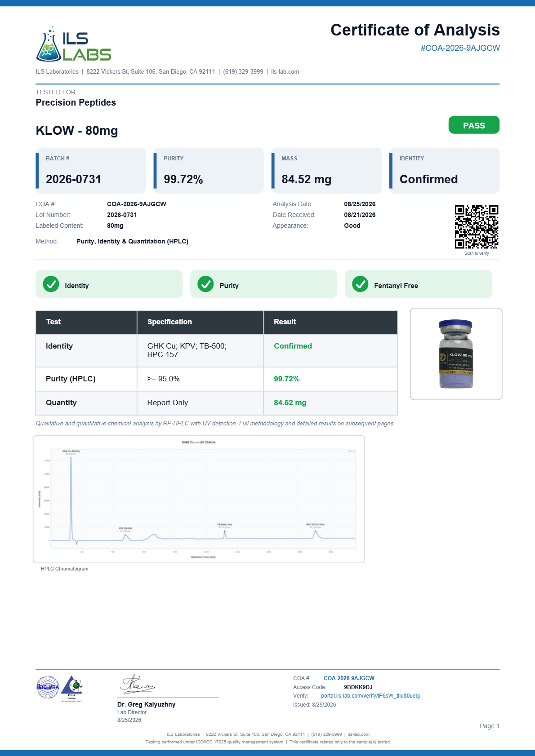Select the Identity Confirmed summary card

[x=444, y=171]
